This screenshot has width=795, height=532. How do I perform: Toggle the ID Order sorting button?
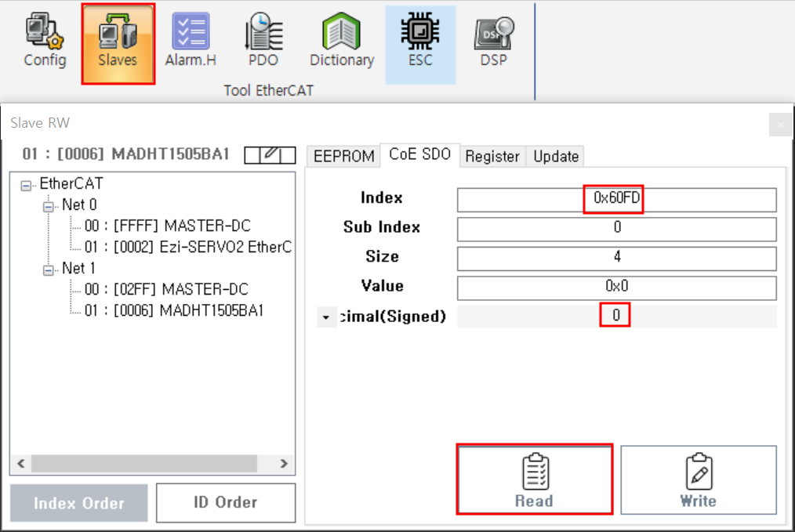[x=226, y=503]
